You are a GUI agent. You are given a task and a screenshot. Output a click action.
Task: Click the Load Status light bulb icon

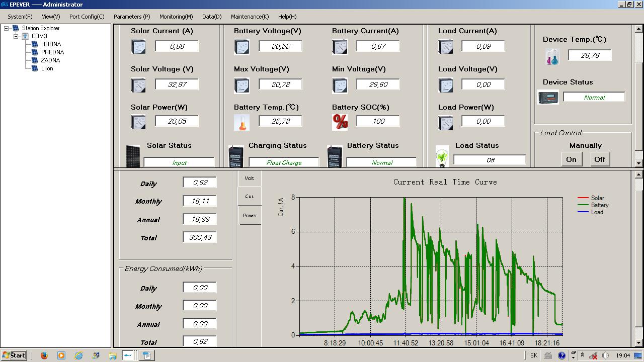pyautogui.click(x=442, y=157)
